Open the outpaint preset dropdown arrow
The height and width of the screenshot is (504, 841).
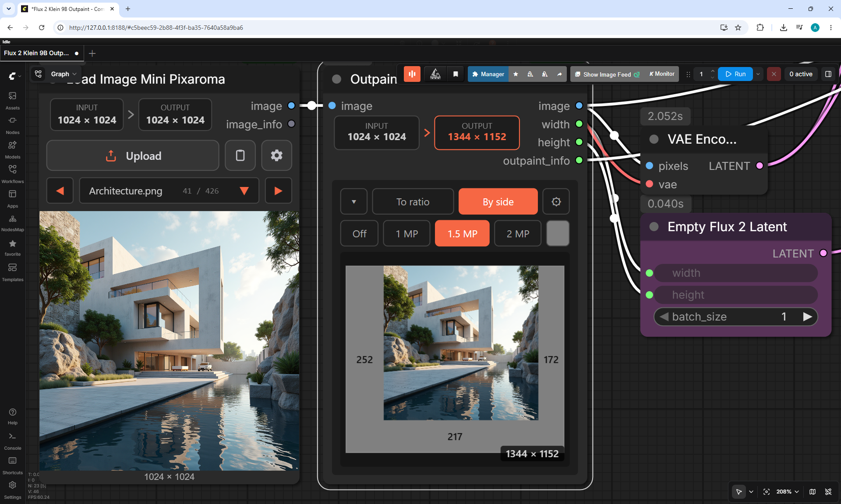pos(354,201)
